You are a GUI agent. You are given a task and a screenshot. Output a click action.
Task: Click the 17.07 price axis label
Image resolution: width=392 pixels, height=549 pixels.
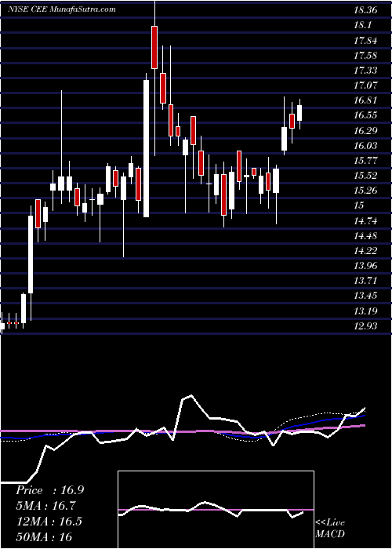tap(365, 85)
